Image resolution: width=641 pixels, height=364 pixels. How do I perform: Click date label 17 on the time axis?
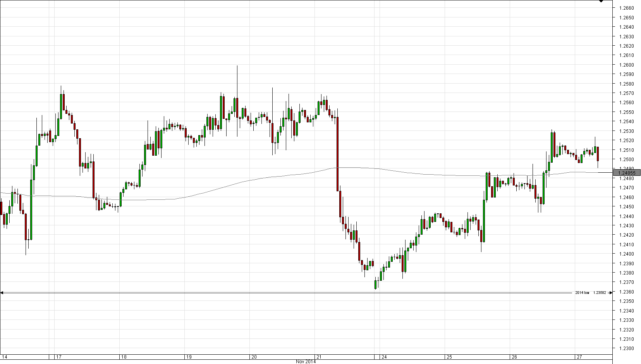pyautogui.click(x=59, y=357)
